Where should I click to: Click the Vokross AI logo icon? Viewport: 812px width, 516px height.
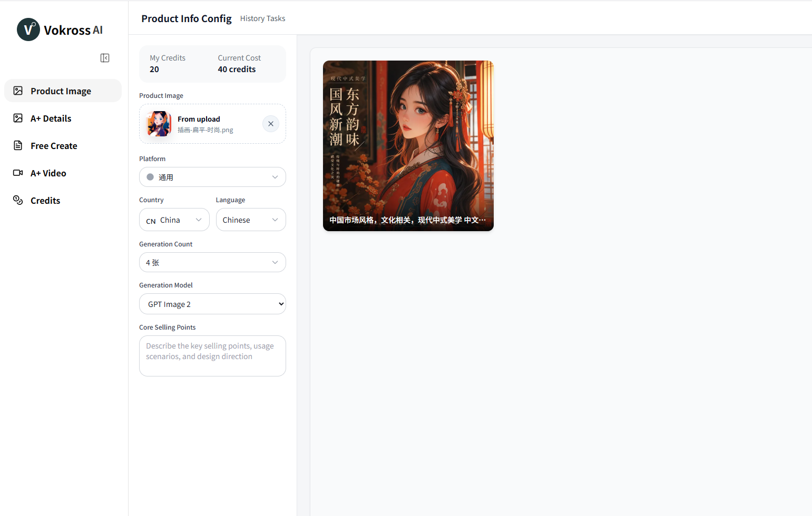28,29
